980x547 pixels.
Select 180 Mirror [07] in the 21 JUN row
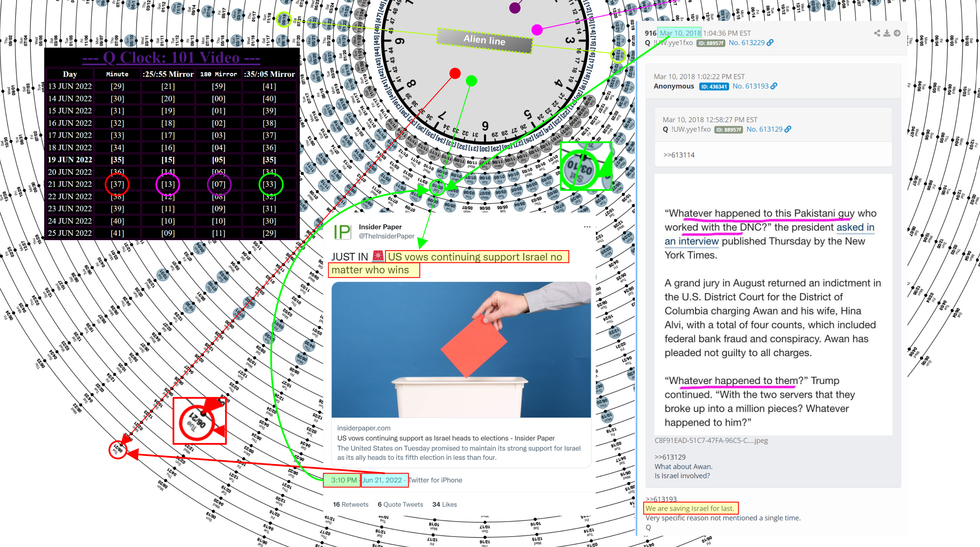tap(218, 184)
